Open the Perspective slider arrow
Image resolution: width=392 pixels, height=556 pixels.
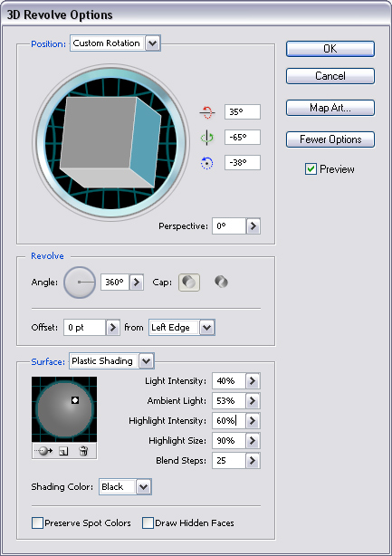click(x=253, y=226)
